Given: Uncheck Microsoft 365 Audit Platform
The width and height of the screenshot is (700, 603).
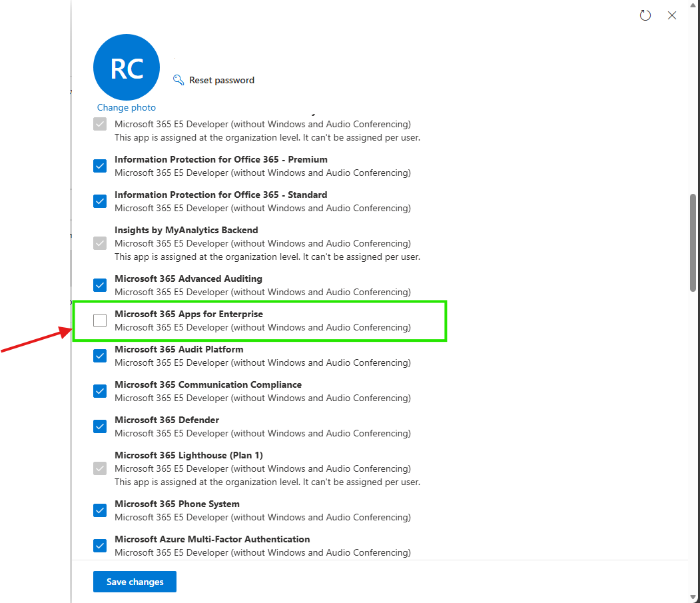Looking at the screenshot, I should tap(100, 356).
